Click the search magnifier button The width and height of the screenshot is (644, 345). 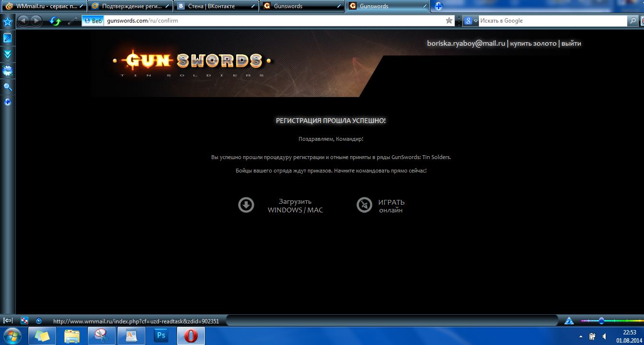tap(633, 21)
